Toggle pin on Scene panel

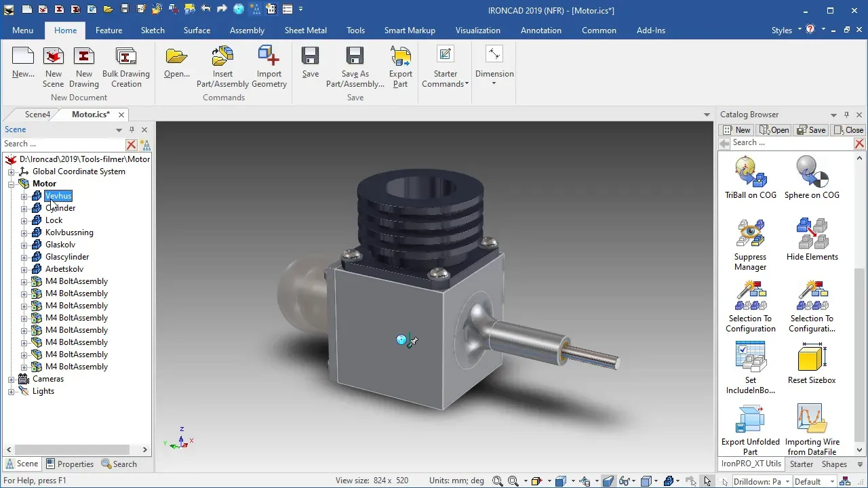tap(132, 129)
